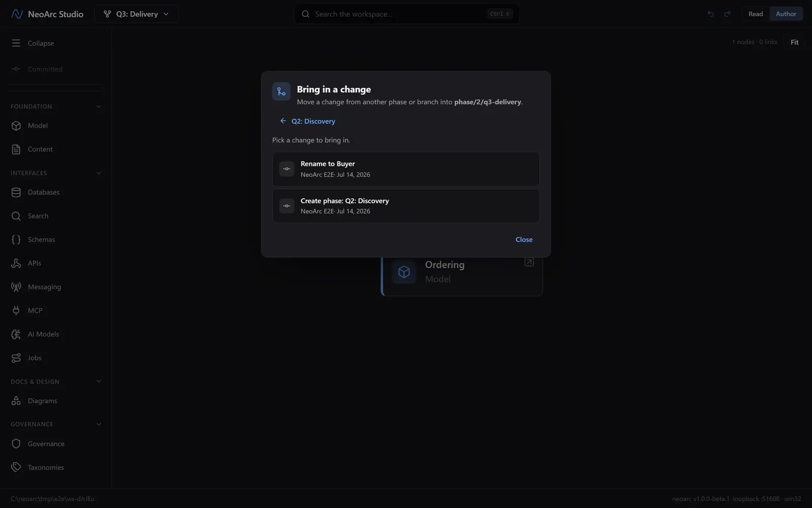This screenshot has width=812, height=508.
Task: Click the Collapse hamburger icon
Action: [x=16, y=43]
